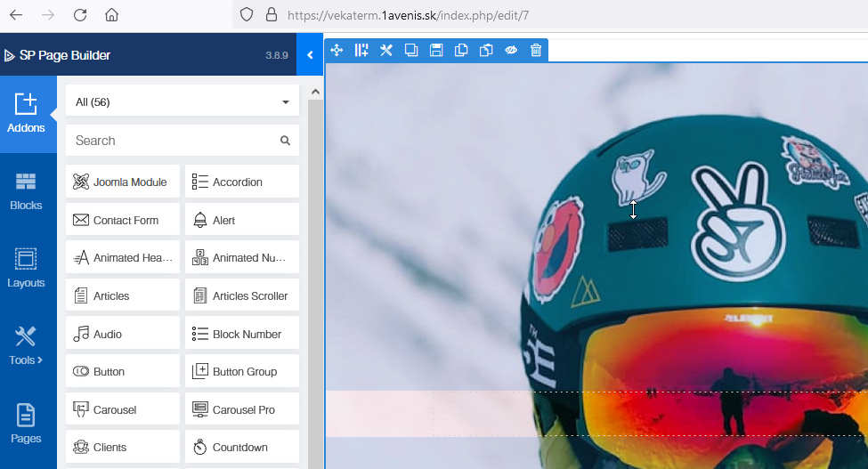Switch to the Blocks tab

pos(26,190)
